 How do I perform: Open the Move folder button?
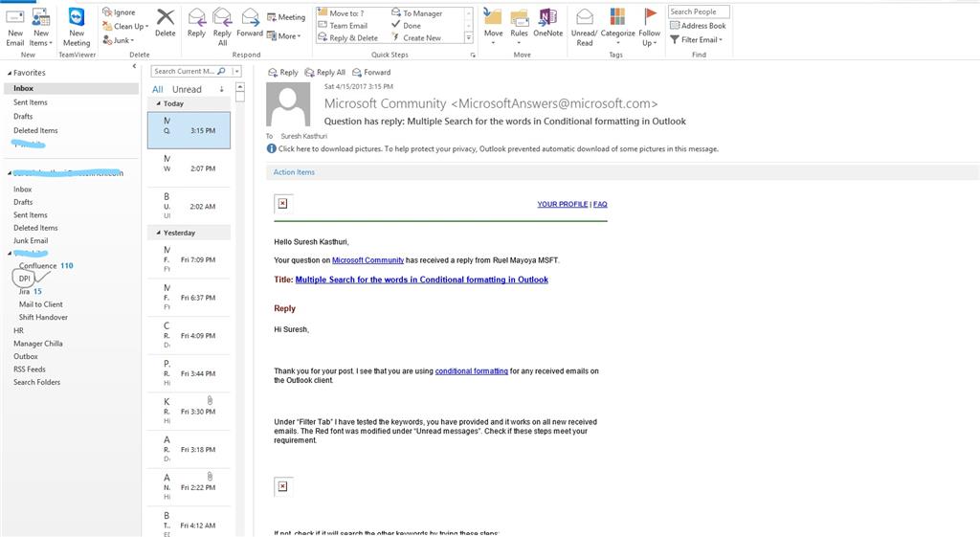click(x=493, y=27)
